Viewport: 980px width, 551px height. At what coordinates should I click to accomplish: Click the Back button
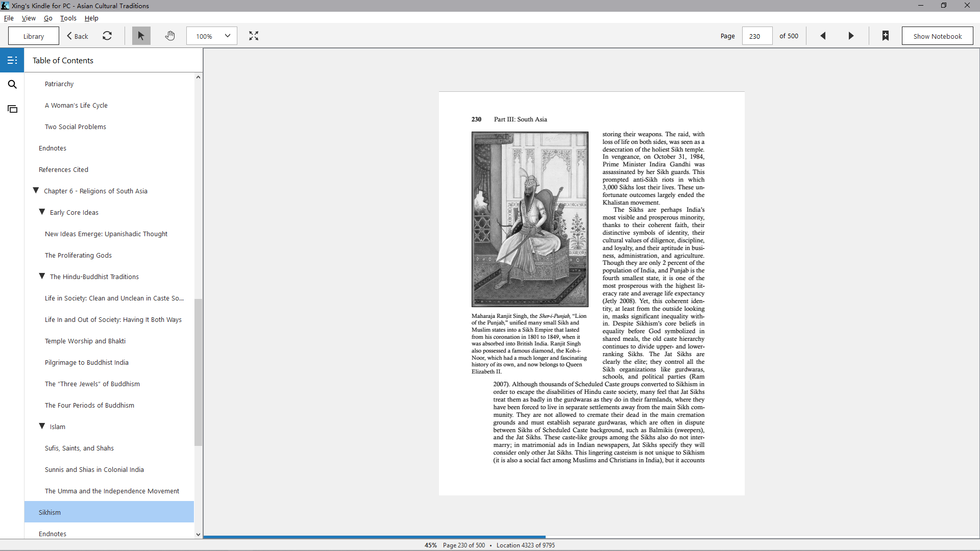point(78,36)
